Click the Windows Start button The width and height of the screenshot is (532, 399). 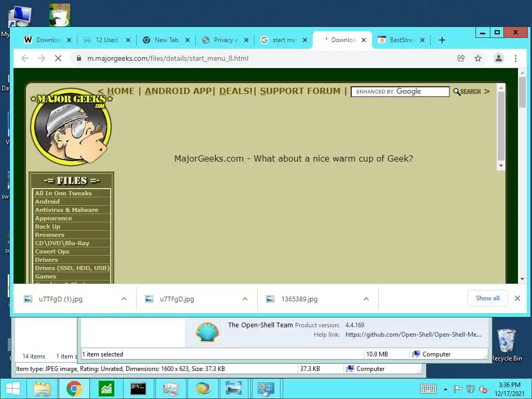(13, 389)
